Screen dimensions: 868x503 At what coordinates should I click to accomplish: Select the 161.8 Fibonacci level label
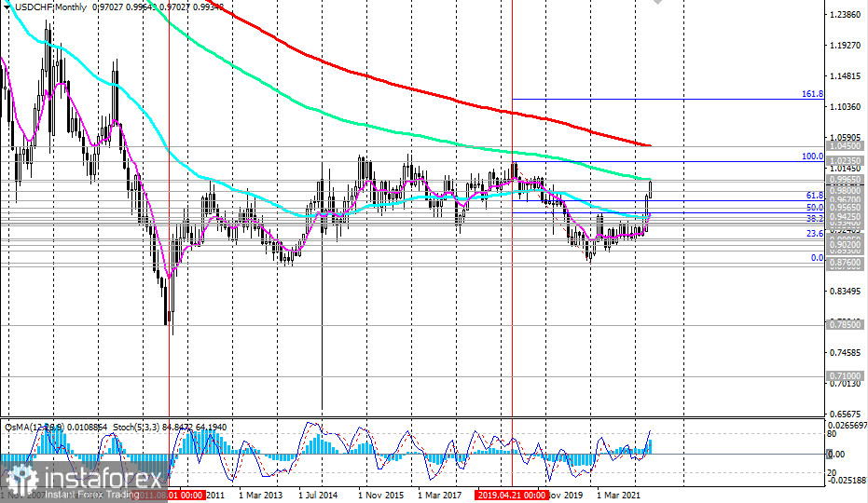click(812, 94)
